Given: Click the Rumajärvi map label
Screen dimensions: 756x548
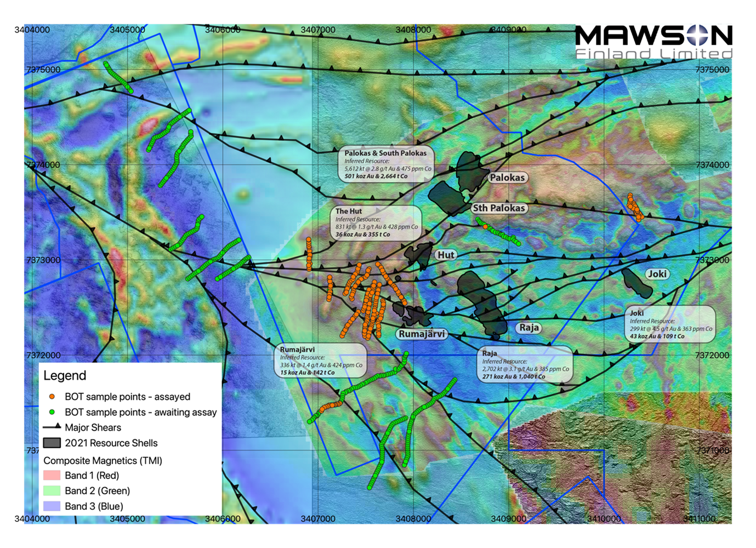Looking at the screenshot, I should (422, 334).
